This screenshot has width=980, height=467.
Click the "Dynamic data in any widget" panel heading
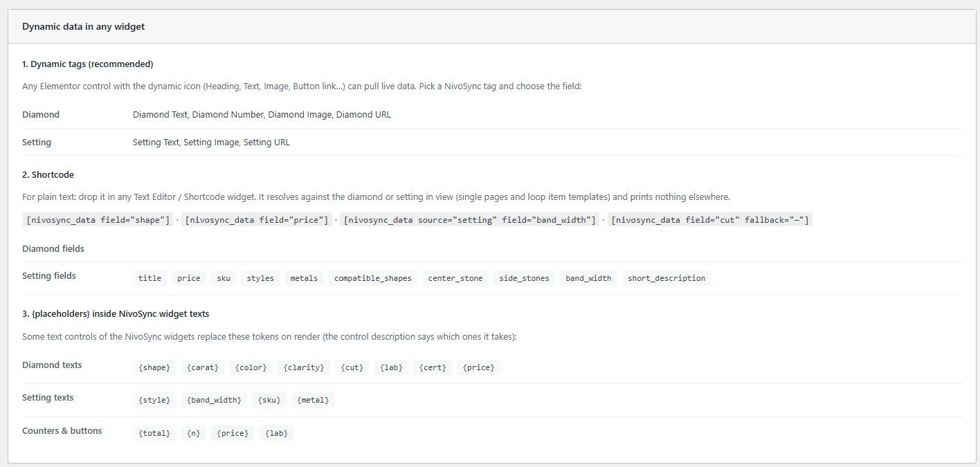pos(83,26)
